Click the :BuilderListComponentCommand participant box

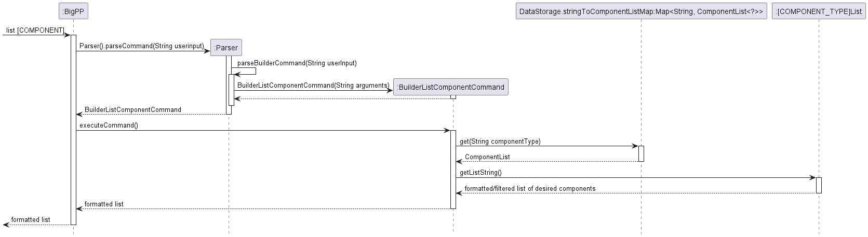(x=450, y=87)
